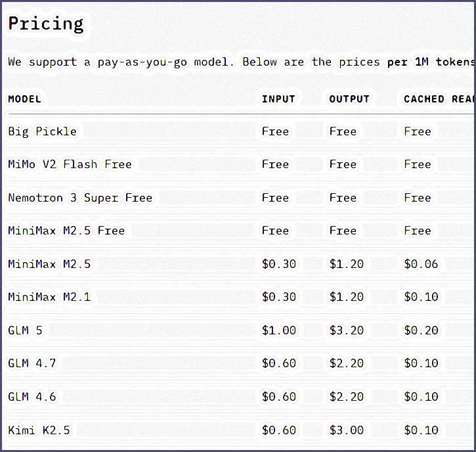The height and width of the screenshot is (452, 476).
Task: Select the MODEL column header
Action: (25, 99)
